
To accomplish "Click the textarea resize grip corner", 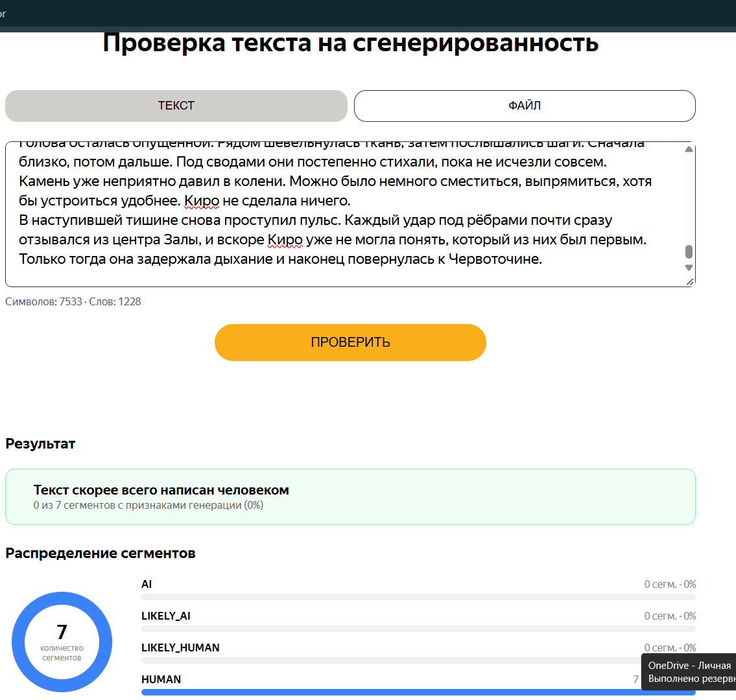I will [x=690, y=282].
